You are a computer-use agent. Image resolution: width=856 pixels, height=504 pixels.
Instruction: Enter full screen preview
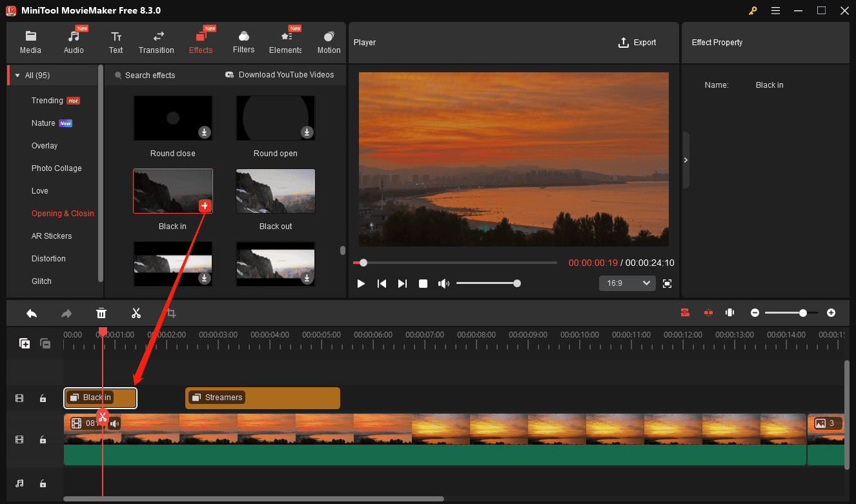[667, 283]
